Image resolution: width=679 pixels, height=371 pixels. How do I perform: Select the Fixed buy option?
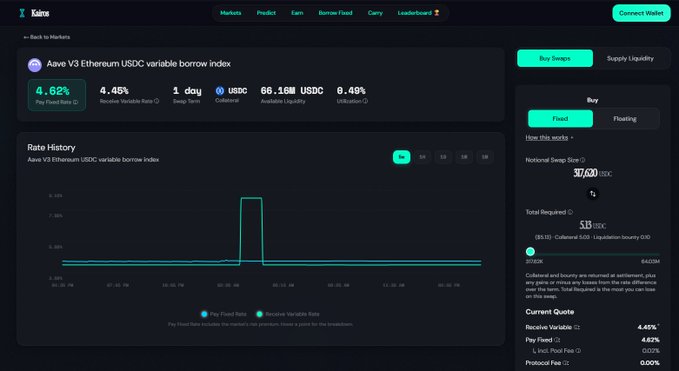tap(560, 119)
